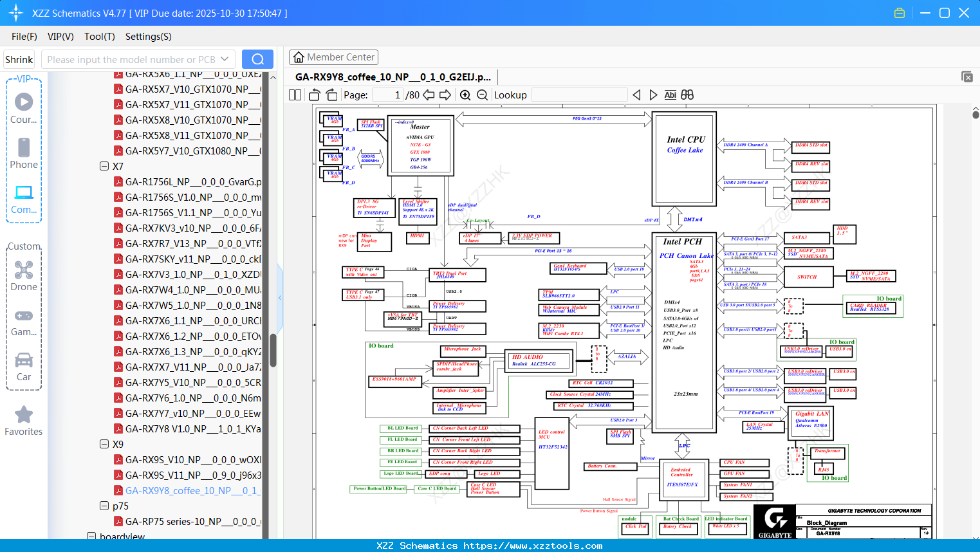The height and width of the screenshot is (552, 980).
Task: Open the GA-RX9S_V11_NP schematic file
Action: tap(193, 475)
